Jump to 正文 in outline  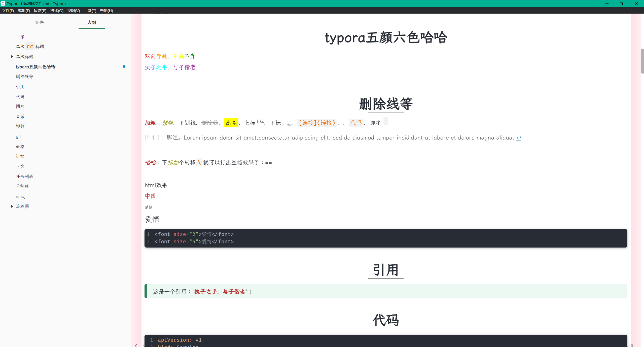(20, 166)
